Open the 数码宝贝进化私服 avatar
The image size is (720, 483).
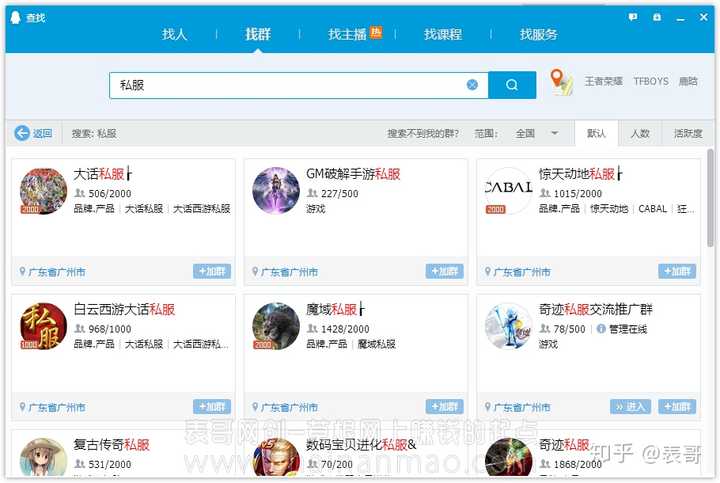(x=276, y=459)
